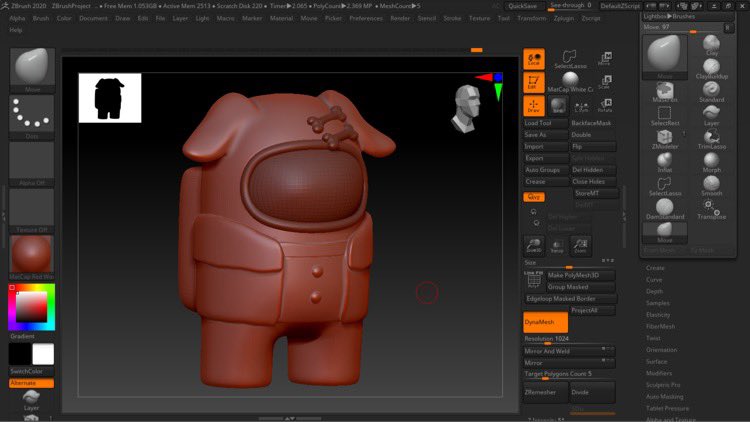Click the Make PolyMesh3D button

point(580,275)
